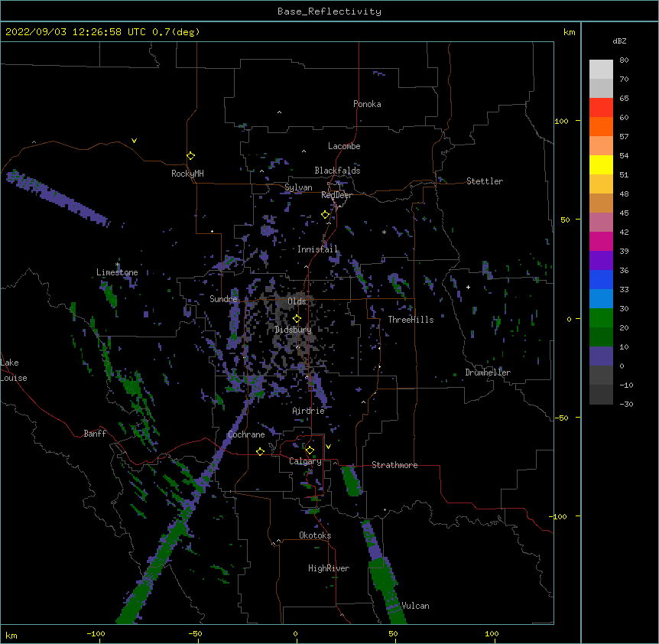The width and height of the screenshot is (659, 644).
Task: Click the Banff town label
Action: click(x=95, y=434)
